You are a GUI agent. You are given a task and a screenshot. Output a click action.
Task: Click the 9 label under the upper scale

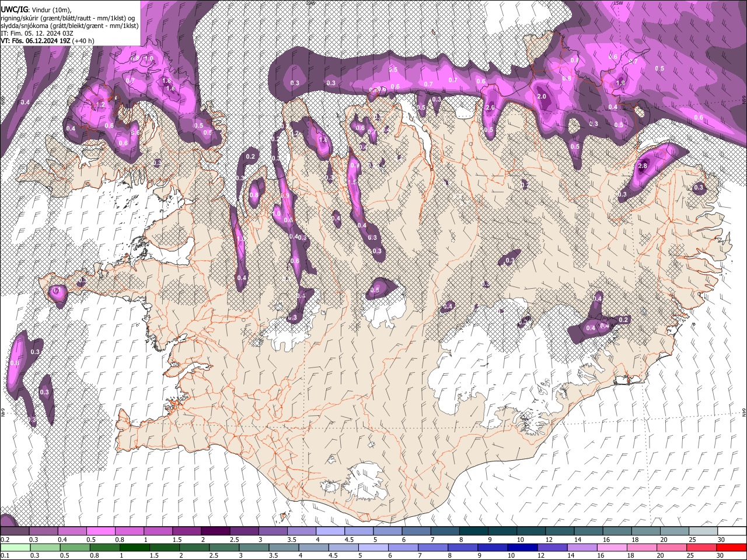point(490,540)
